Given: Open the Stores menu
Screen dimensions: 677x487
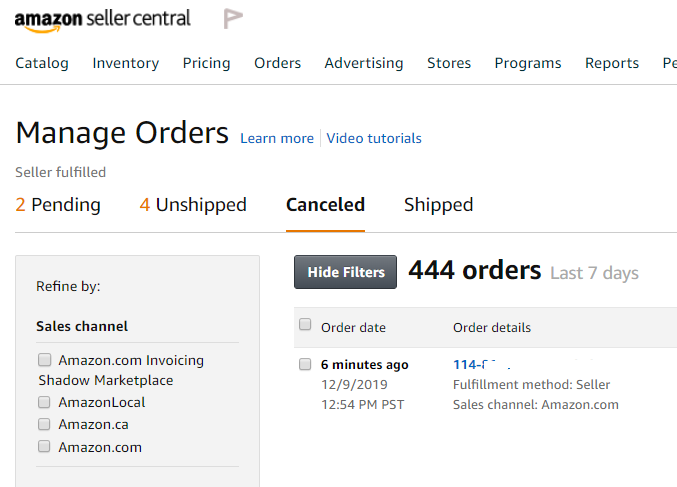Looking at the screenshot, I should 449,63.
